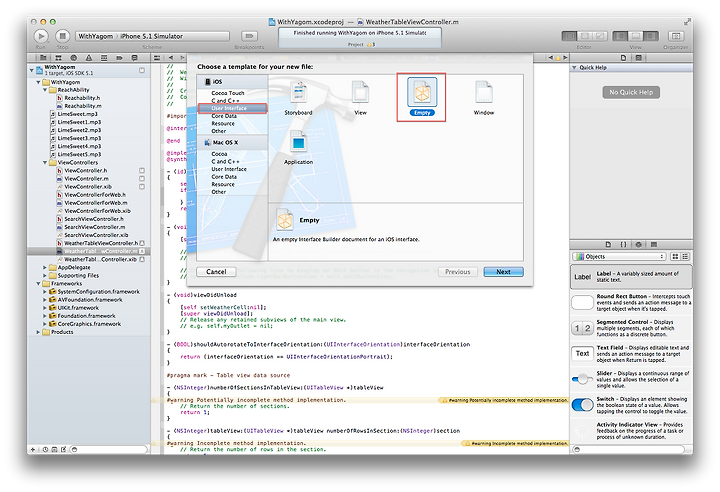Show the Debug navigator
This screenshot has height=492, width=720.
[x=104, y=58]
